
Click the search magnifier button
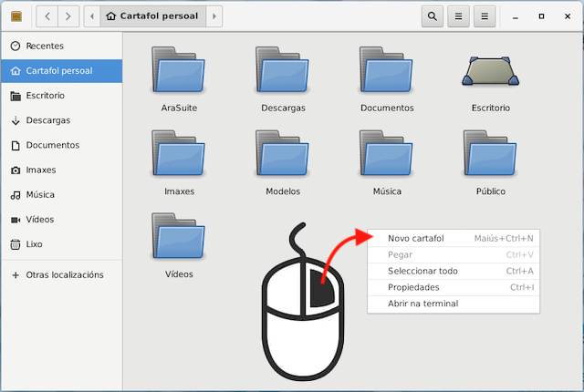click(433, 16)
